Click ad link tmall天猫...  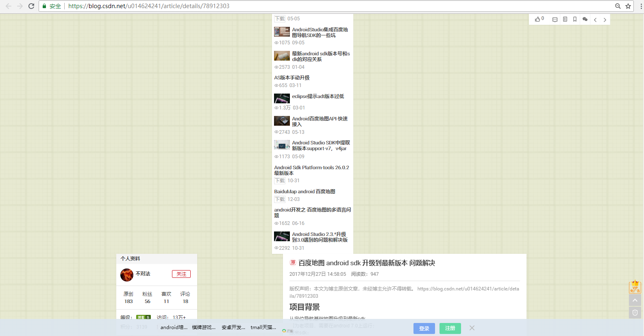263,327
